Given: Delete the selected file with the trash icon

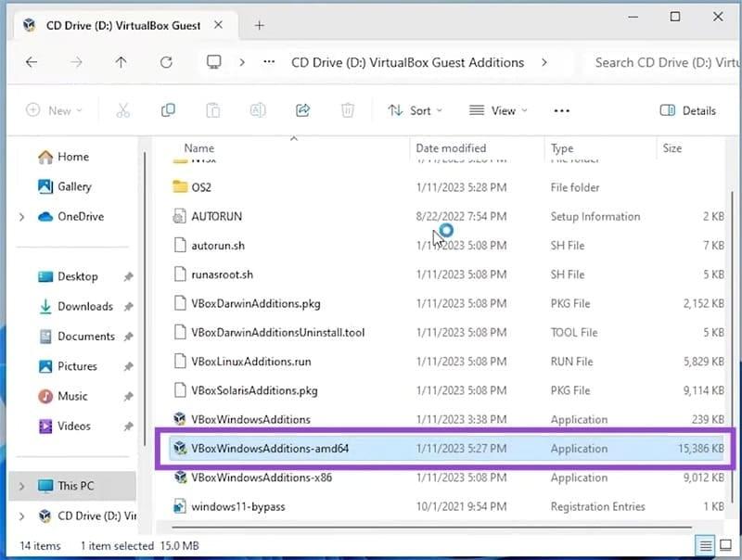Looking at the screenshot, I should pyautogui.click(x=347, y=110).
